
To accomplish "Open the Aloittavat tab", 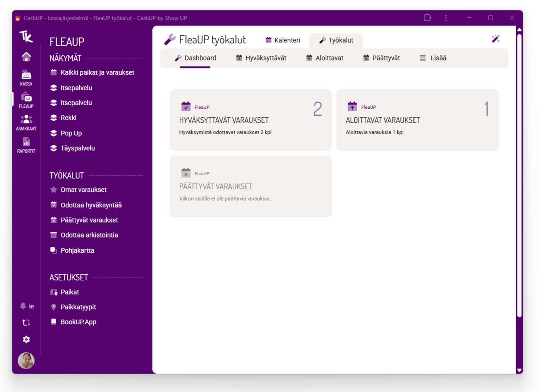I will pos(324,58).
